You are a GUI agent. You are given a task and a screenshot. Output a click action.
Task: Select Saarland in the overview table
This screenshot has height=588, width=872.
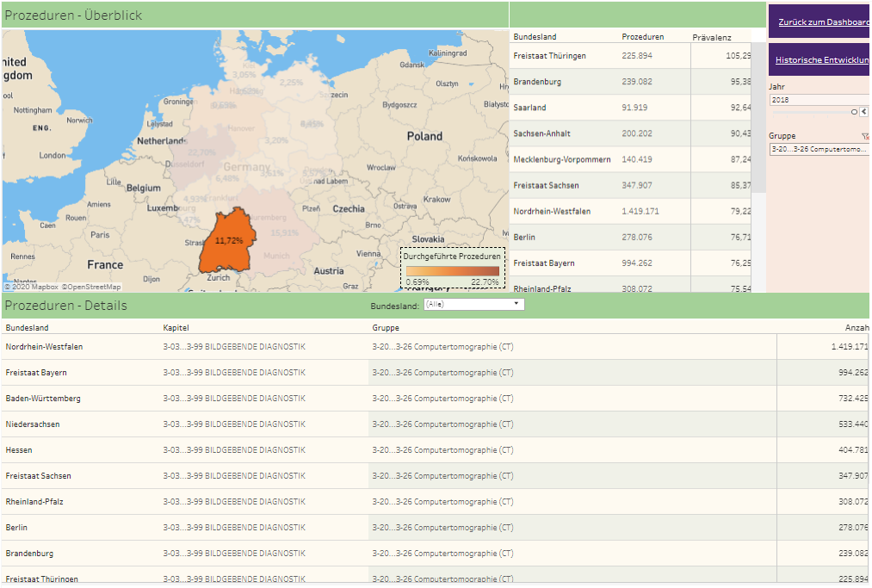point(529,108)
